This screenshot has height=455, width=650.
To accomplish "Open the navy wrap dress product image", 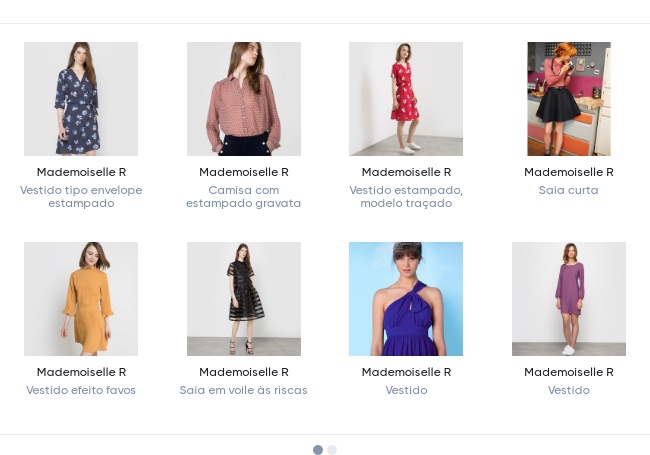I will click(81, 99).
